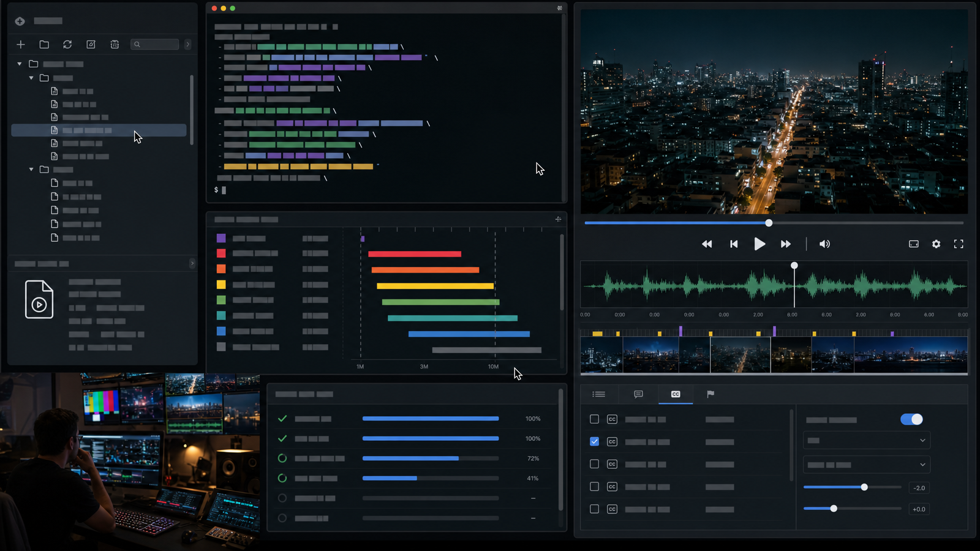980x551 pixels.
Task: Click the theater mode rectangle icon in player
Action: [913, 244]
